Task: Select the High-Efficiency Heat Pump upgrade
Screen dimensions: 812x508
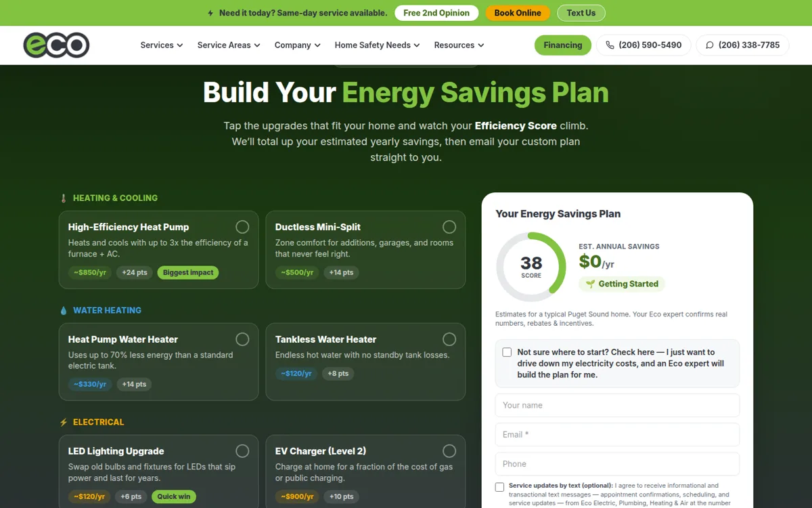Action: [x=242, y=227]
